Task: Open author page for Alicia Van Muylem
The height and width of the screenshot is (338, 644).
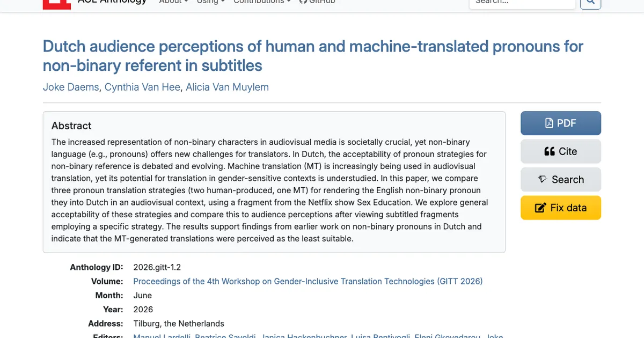Action: pos(227,87)
